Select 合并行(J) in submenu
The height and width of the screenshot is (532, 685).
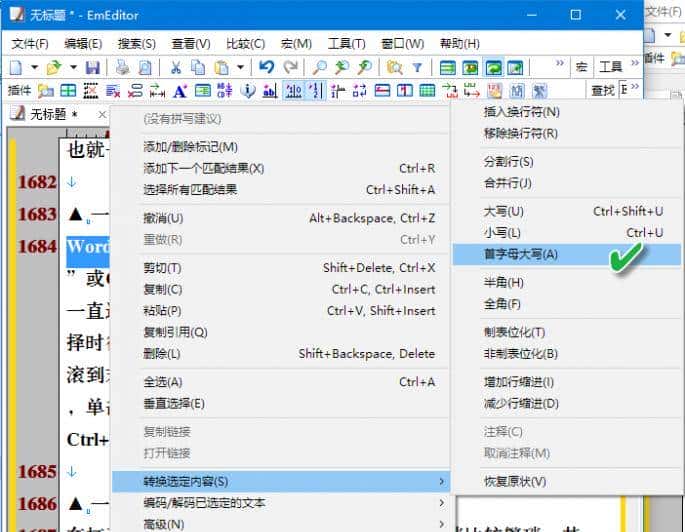click(x=567, y=183)
